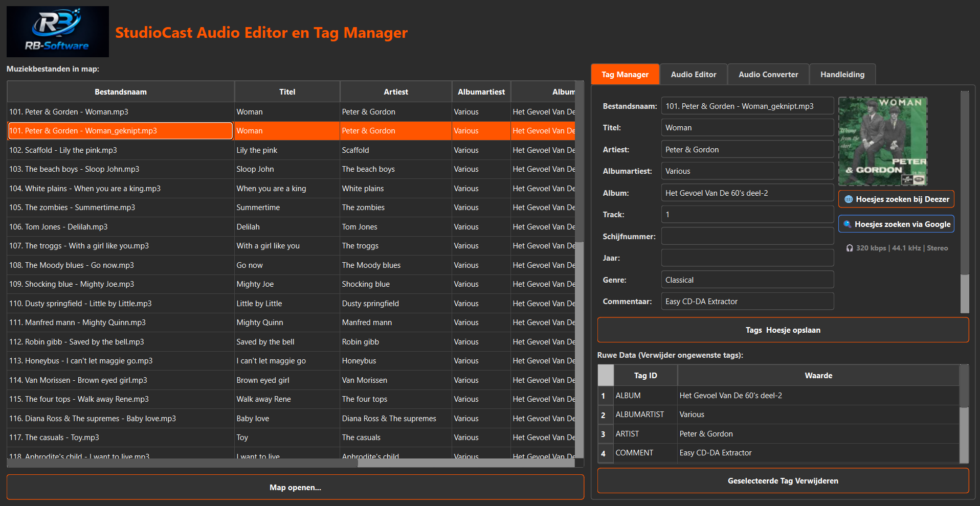Click the Album input field
This screenshot has width=980, height=506.
(747, 193)
